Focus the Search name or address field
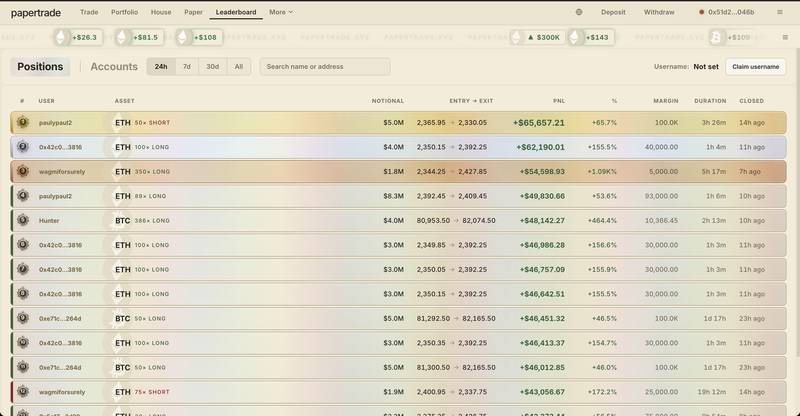The height and width of the screenshot is (416, 800). [x=325, y=66]
